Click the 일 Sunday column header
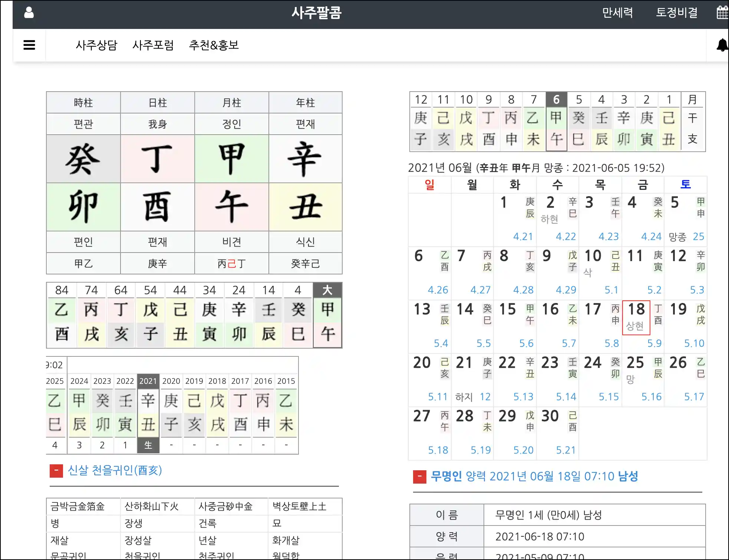This screenshot has height=560, width=729. pyautogui.click(x=429, y=184)
